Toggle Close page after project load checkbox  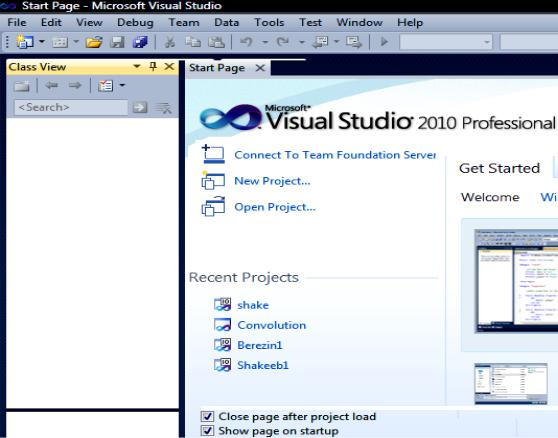[x=207, y=416]
